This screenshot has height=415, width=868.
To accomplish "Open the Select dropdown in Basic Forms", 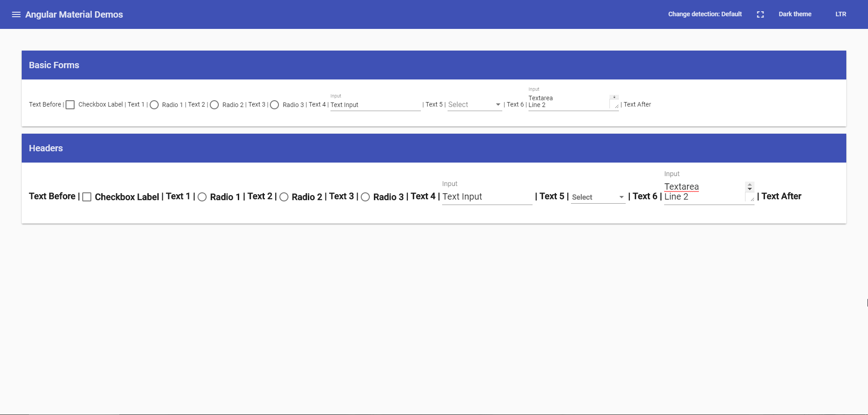I will click(x=475, y=105).
